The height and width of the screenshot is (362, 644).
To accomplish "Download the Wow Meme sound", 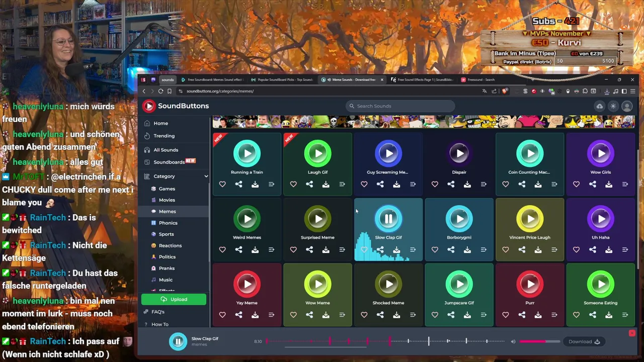I will point(326,315).
